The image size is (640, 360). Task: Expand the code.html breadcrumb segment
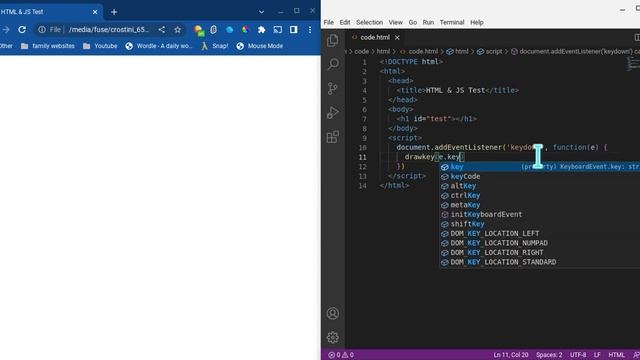(419, 51)
